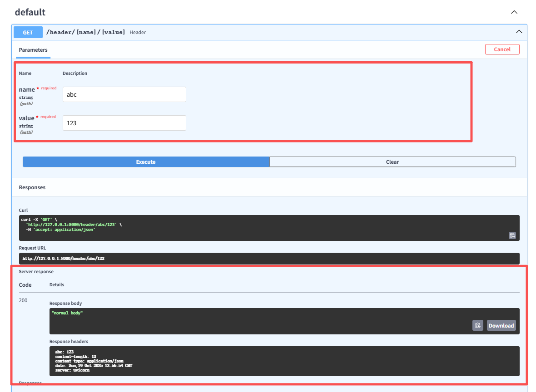Download the response body

[501, 325]
